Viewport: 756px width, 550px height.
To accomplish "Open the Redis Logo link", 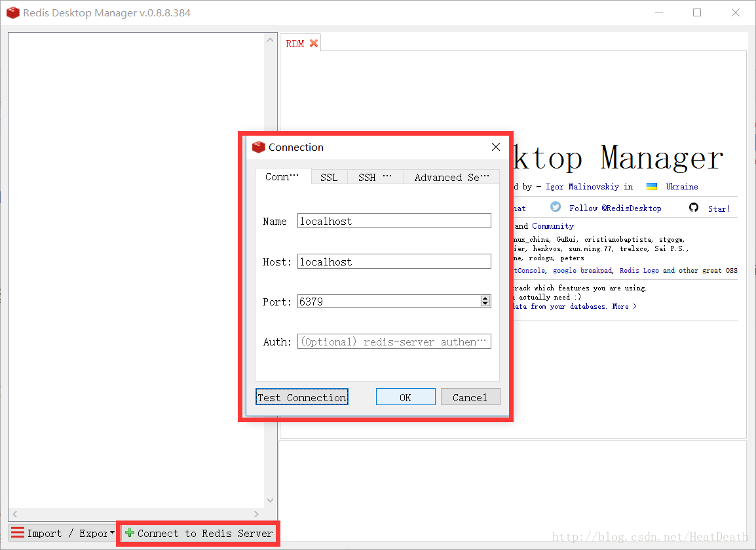I will tap(639, 271).
